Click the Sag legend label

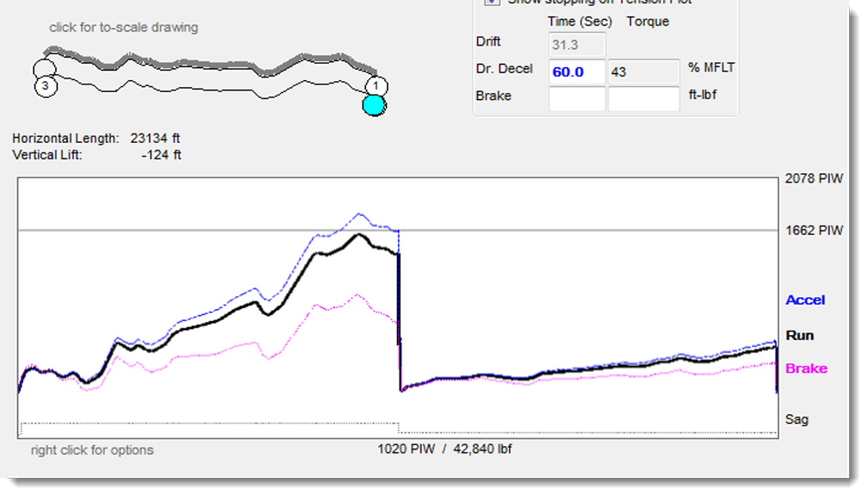click(797, 419)
